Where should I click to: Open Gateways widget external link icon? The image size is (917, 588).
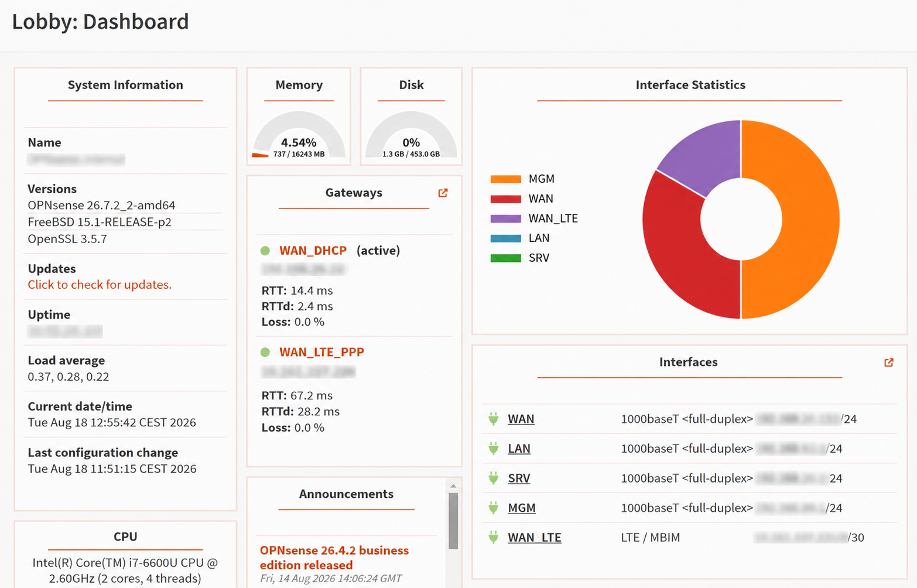pyautogui.click(x=443, y=193)
